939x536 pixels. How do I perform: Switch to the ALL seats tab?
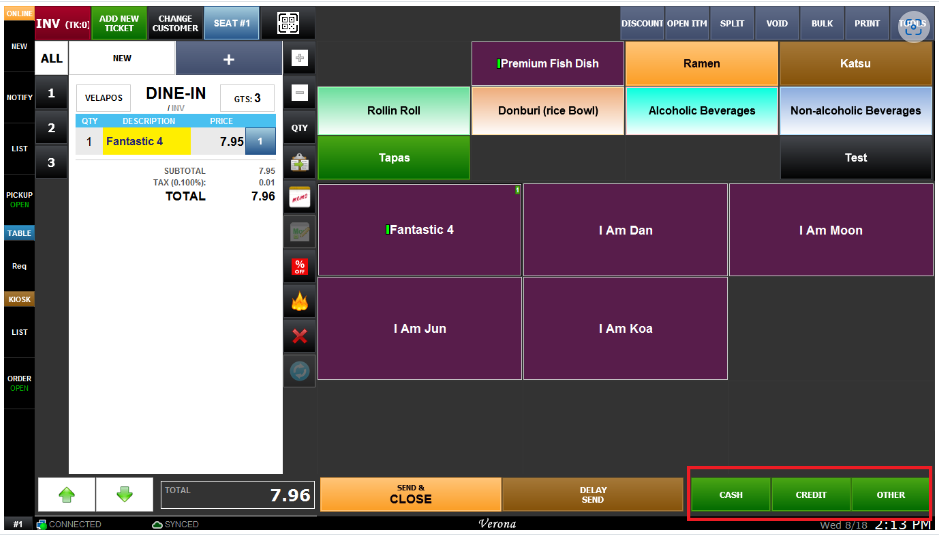(51, 59)
